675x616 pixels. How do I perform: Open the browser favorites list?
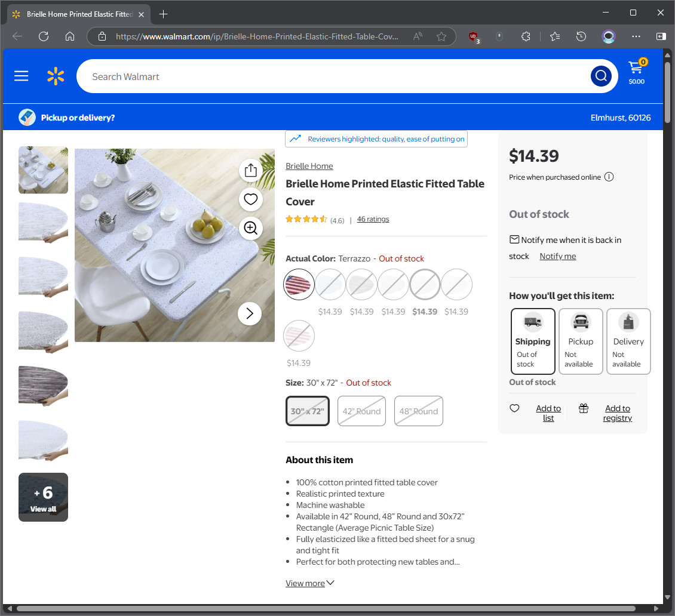coord(555,36)
